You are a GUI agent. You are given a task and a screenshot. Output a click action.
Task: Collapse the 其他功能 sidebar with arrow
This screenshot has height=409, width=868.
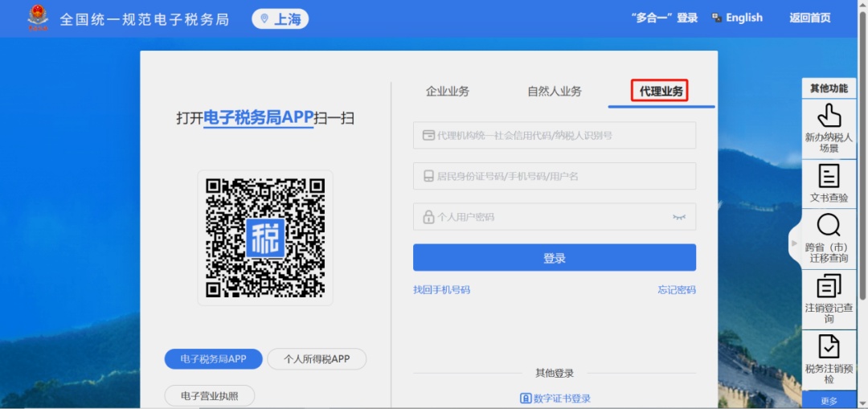click(795, 243)
